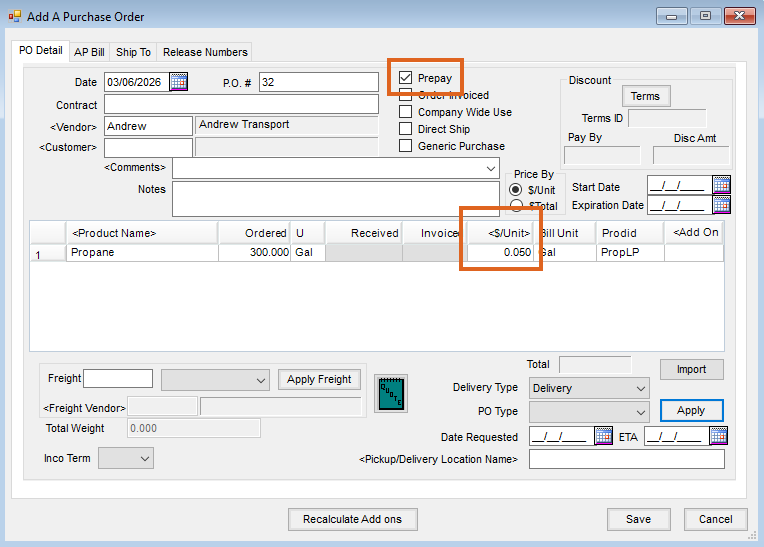Click the Apply button

(x=691, y=411)
